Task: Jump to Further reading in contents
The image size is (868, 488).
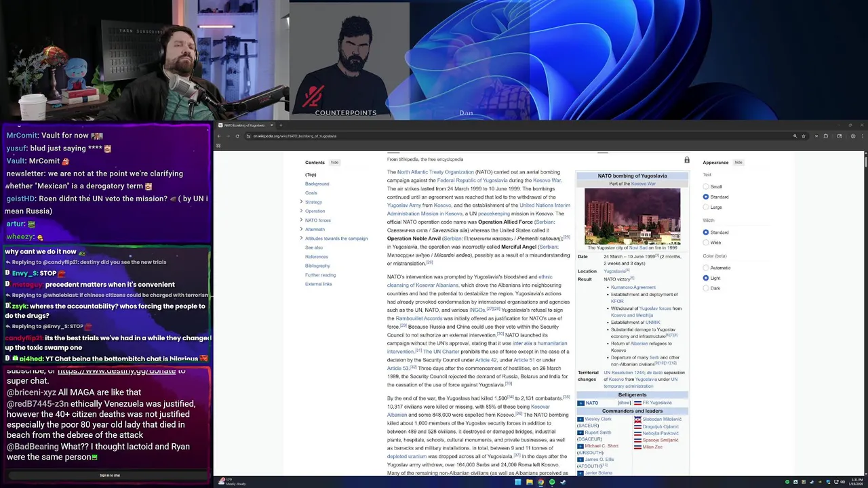Action: [320, 275]
